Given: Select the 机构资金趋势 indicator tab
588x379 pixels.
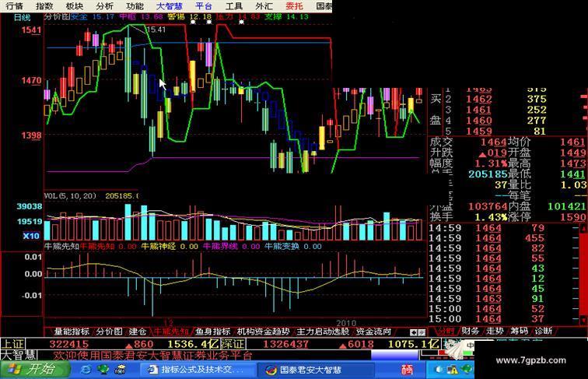Looking at the screenshot, I should coord(263,332).
